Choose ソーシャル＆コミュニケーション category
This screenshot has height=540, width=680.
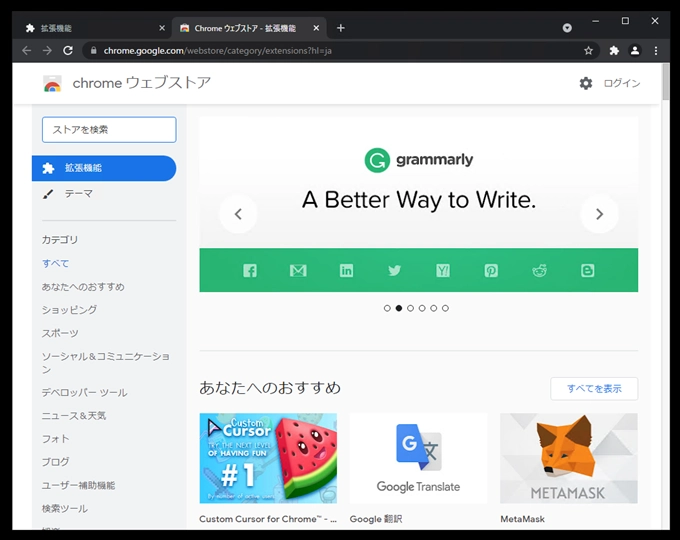point(106,363)
